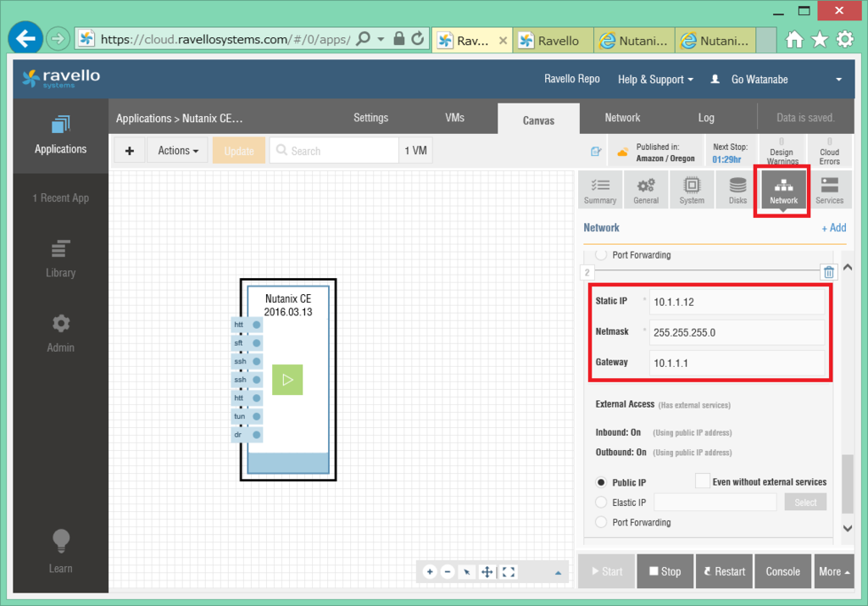This screenshot has width=868, height=606.
Task: Click the edit note icon near Published in
Action: tap(596, 151)
